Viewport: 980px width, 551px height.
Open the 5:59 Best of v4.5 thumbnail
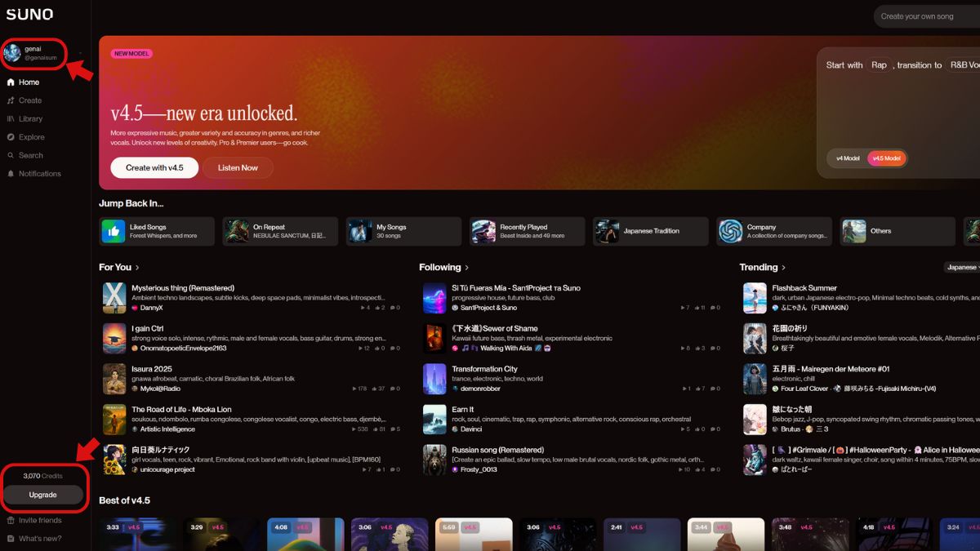pos(474,535)
